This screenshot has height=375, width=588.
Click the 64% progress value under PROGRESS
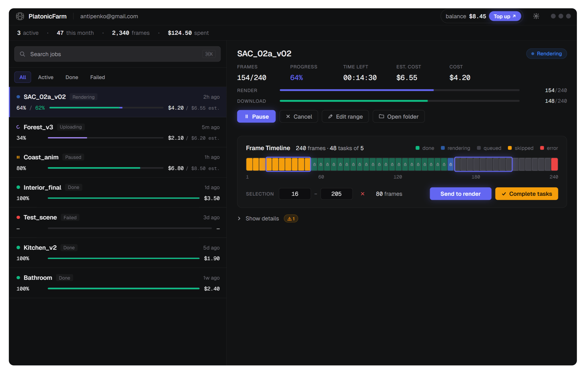(x=296, y=78)
